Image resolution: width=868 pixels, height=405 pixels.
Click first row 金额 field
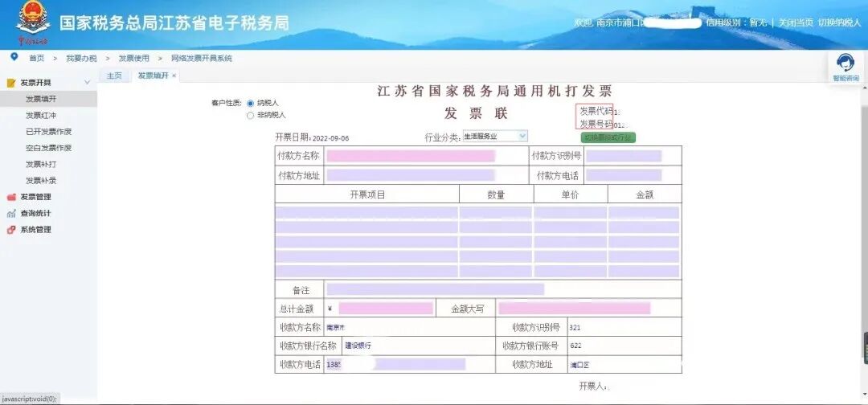click(x=644, y=213)
